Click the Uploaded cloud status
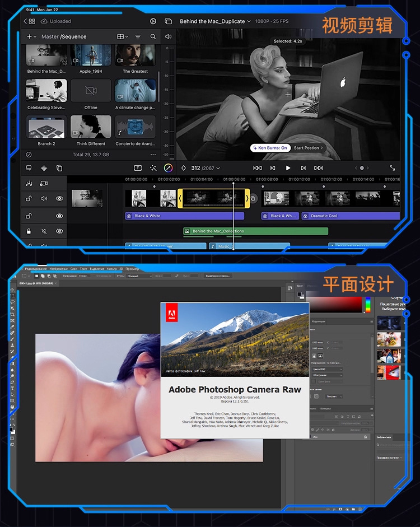 (56, 21)
